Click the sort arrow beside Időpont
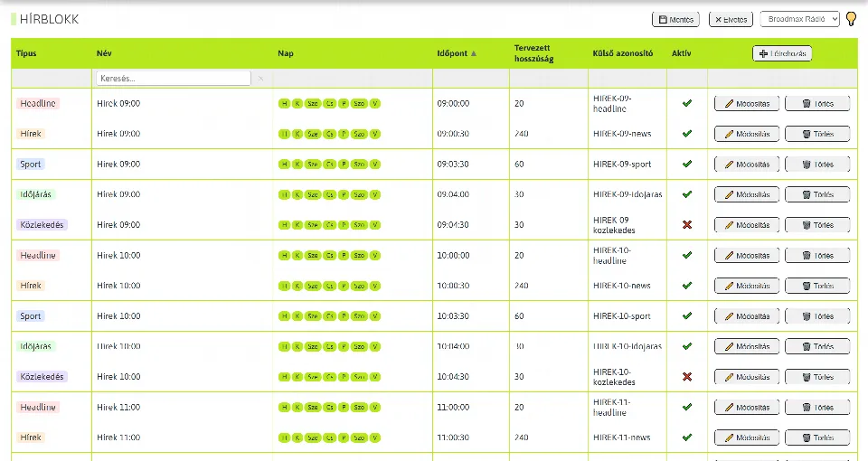The width and height of the screenshot is (868, 461). (x=473, y=53)
